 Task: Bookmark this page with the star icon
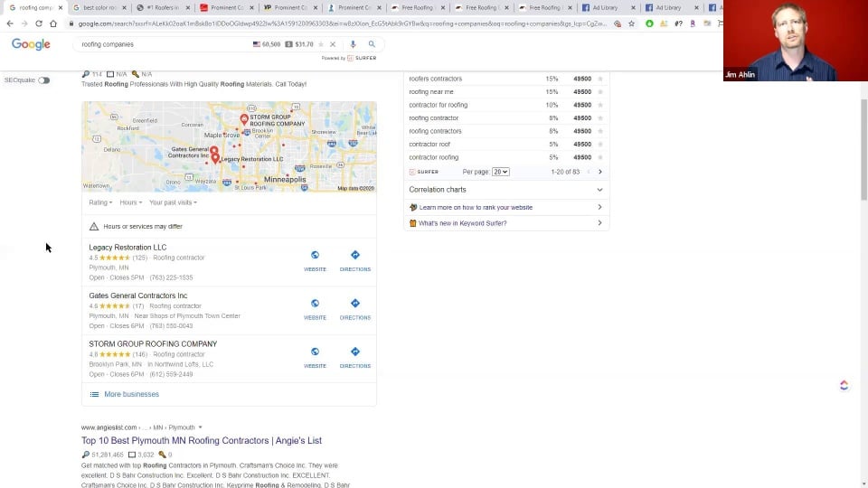pyautogui.click(x=632, y=23)
